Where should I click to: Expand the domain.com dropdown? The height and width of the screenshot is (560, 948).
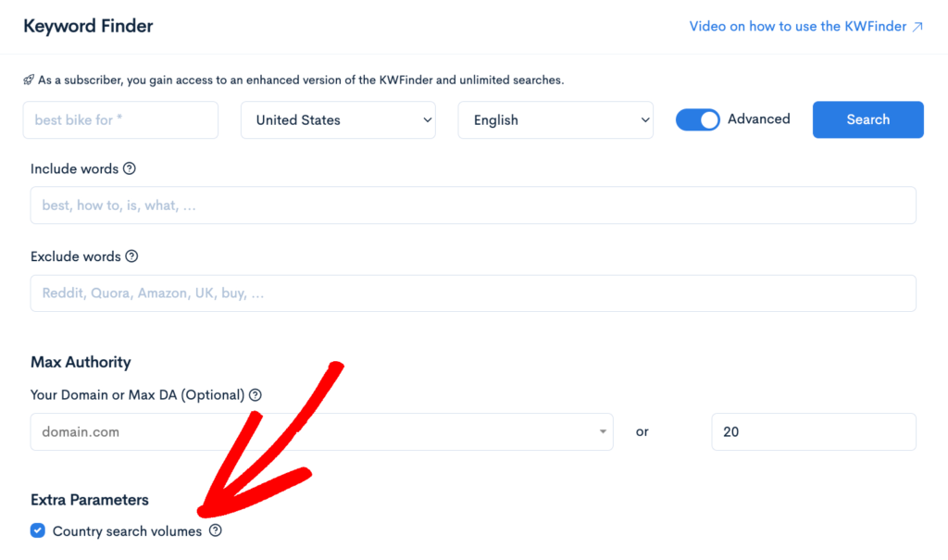coord(321,431)
